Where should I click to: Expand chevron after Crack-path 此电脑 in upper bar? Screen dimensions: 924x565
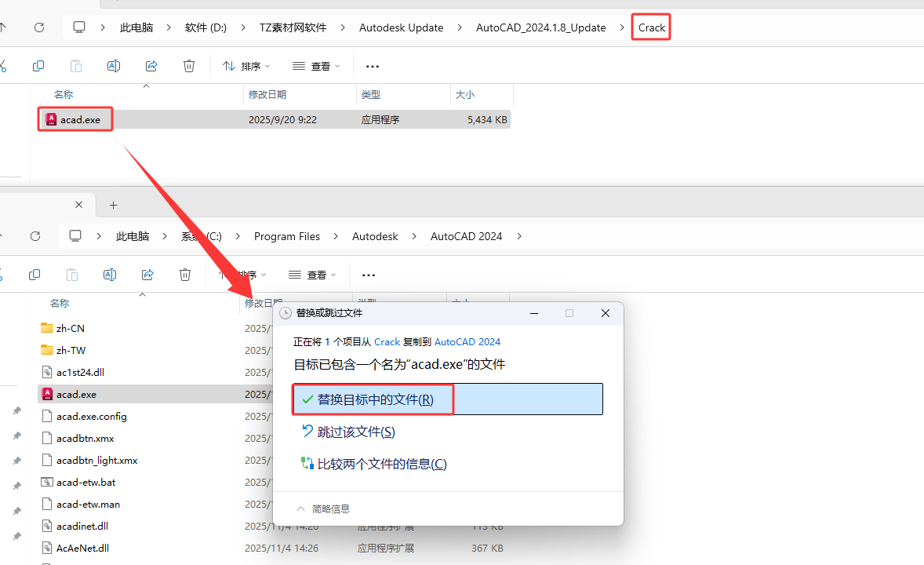(169, 27)
